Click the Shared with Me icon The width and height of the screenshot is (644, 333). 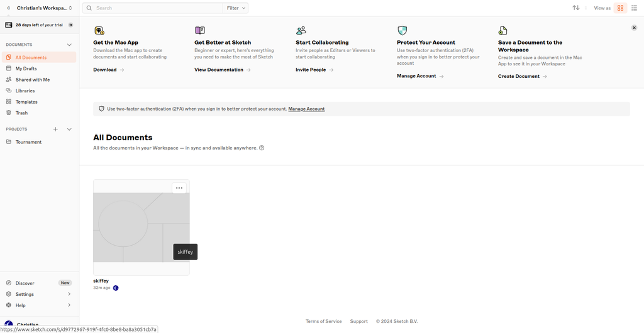[9, 80]
